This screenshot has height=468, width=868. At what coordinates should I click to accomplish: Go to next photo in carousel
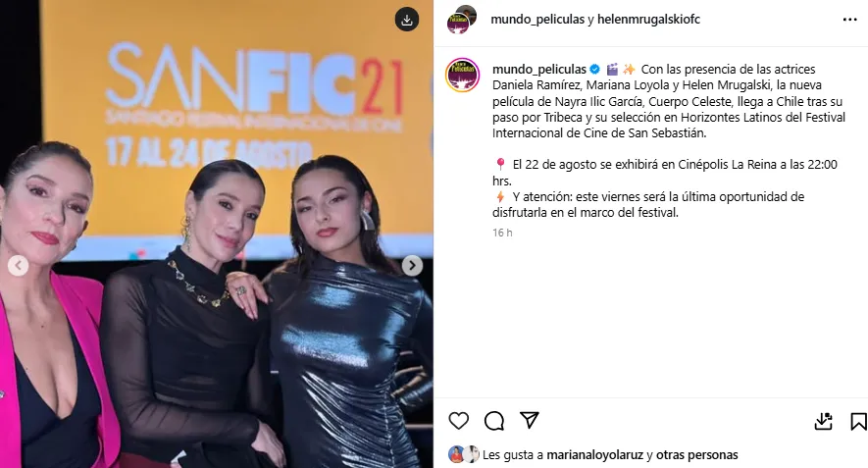pyautogui.click(x=412, y=266)
